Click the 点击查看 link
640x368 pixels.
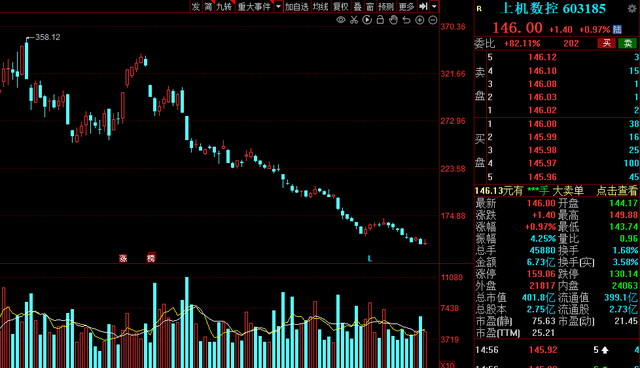[x=617, y=191]
